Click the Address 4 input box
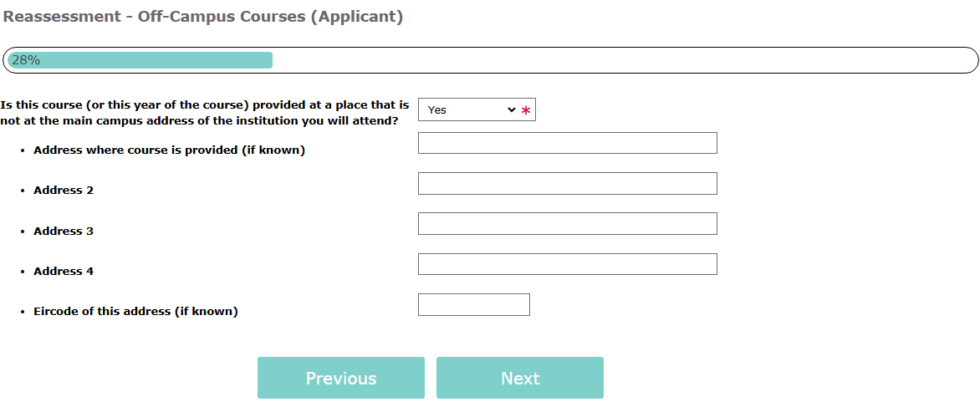The width and height of the screenshot is (980, 402). (x=567, y=264)
